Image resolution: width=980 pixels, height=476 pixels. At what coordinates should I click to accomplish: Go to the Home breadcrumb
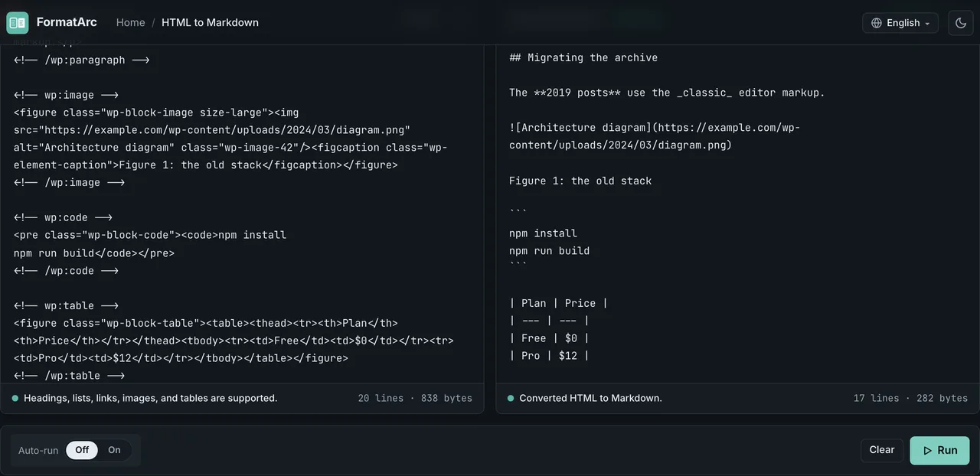pos(130,23)
